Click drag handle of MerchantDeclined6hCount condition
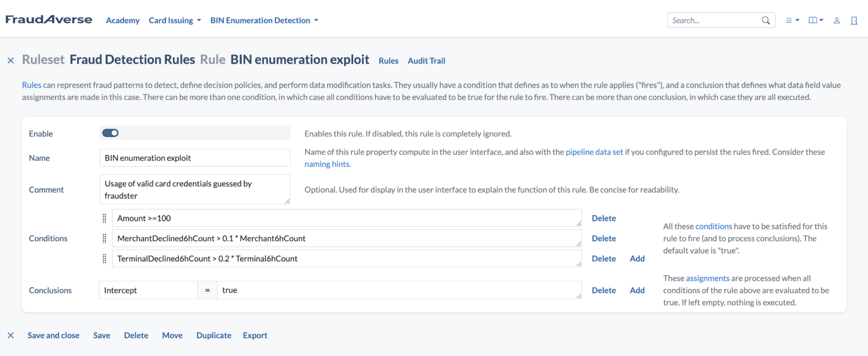The height and width of the screenshot is (356, 868). tap(104, 238)
